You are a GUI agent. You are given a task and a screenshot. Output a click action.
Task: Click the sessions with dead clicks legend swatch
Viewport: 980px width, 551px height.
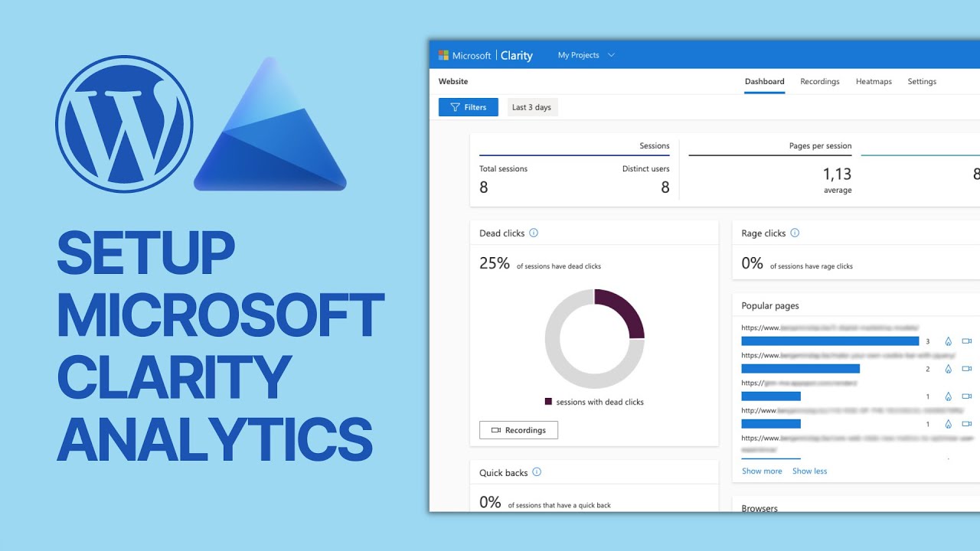click(548, 402)
